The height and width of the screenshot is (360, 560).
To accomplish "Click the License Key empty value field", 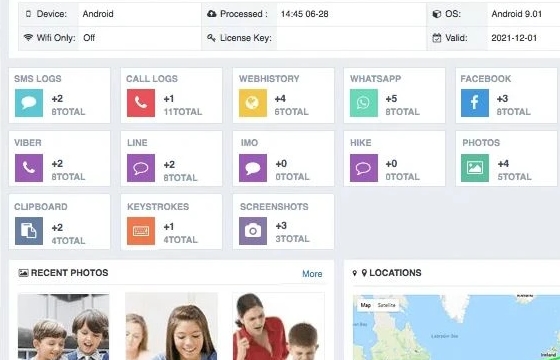I will coord(351,38).
